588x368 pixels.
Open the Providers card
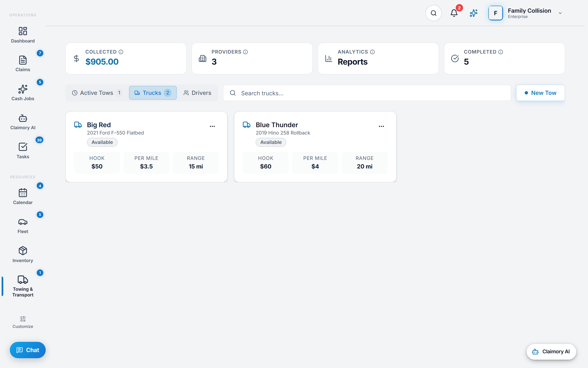coord(252,58)
